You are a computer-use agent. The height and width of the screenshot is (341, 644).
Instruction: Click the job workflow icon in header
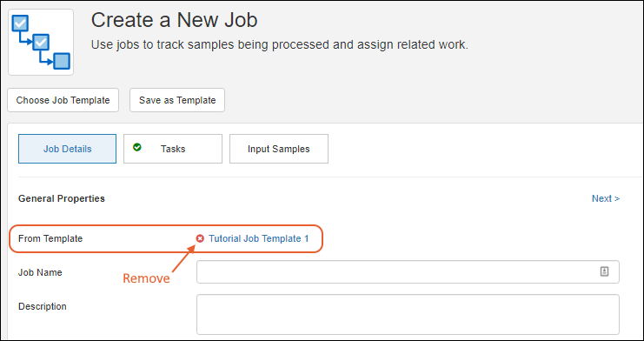pyautogui.click(x=41, y=42)
